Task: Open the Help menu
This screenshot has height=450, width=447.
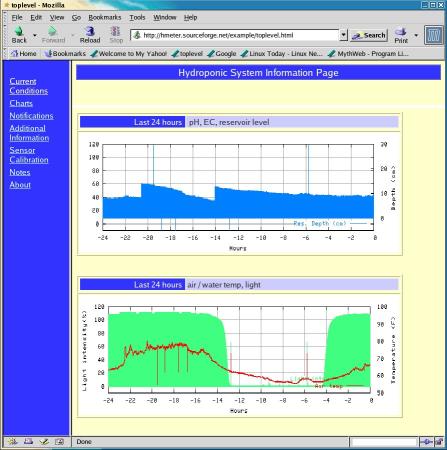Action: tap(190, 17)
